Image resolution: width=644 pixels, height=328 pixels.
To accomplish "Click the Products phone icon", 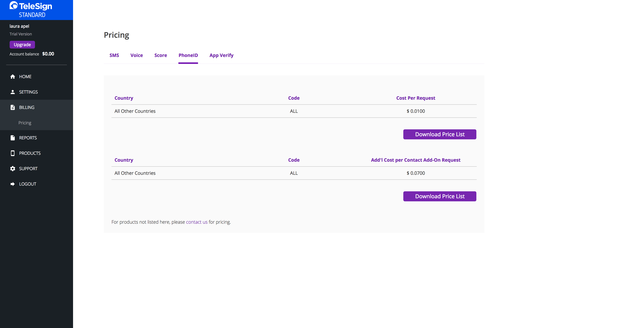I will tap(13, 153).
